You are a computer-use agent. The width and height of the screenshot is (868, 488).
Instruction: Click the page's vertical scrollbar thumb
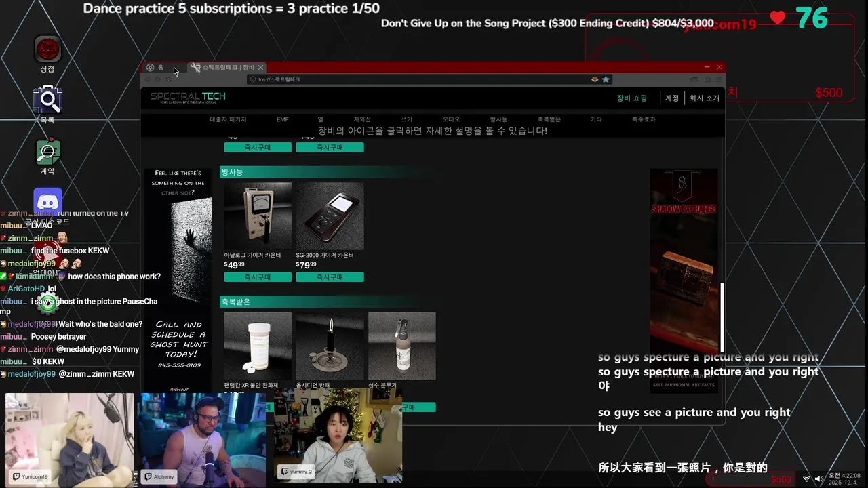722,317
